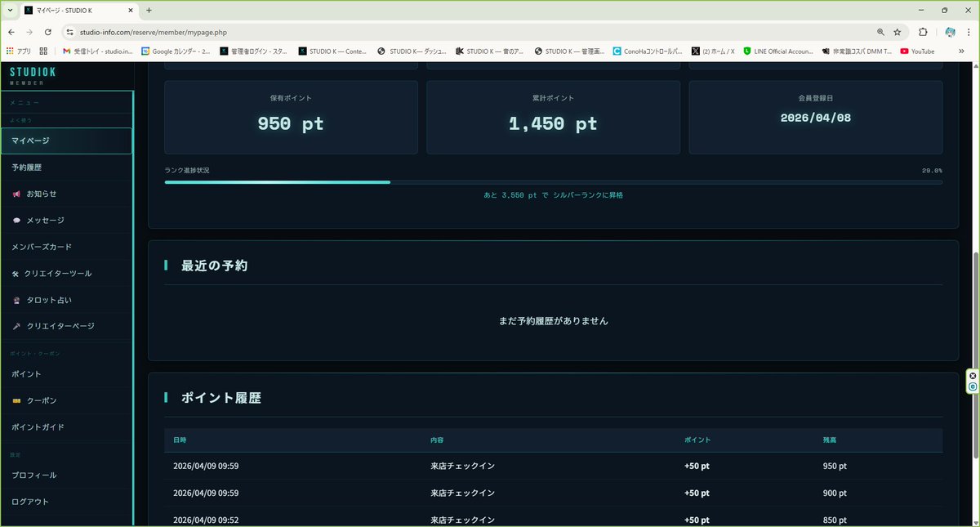Open タロット占い in the sidebar
The height and width of the screenshot is (527, 980).
(66, 300)
